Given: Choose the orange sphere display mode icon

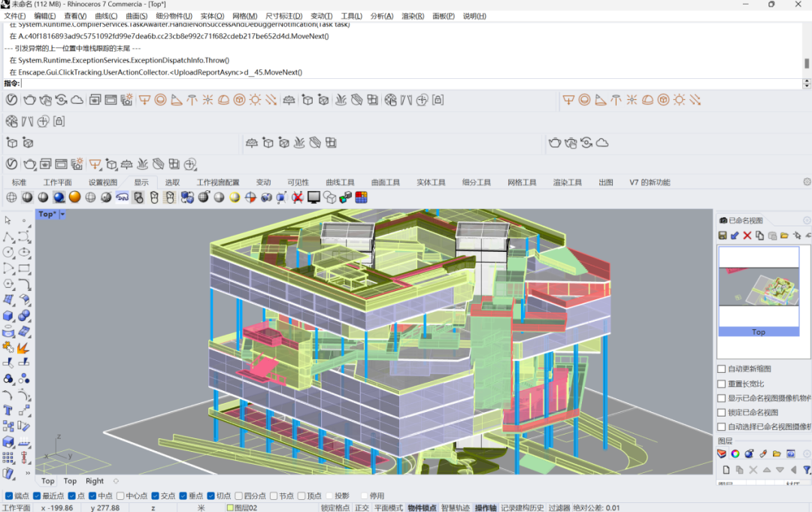Looking at the screenshot, I should pos(75,197).
